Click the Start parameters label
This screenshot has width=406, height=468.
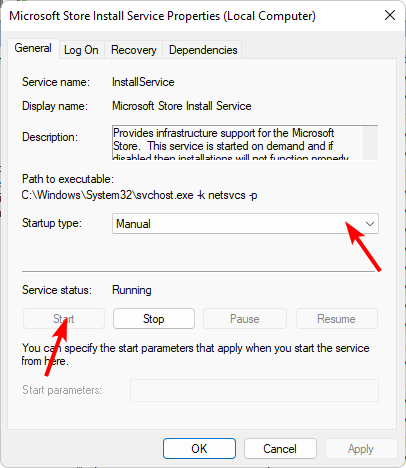[62, 390]
